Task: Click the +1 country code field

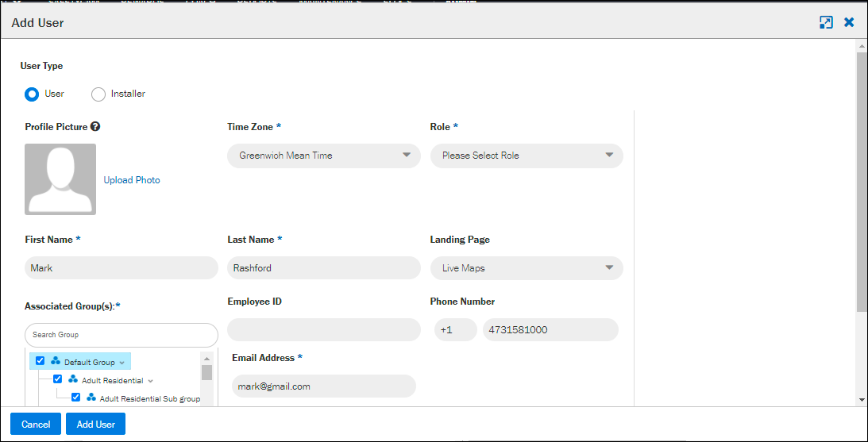Action: click(x=456, y=329)
